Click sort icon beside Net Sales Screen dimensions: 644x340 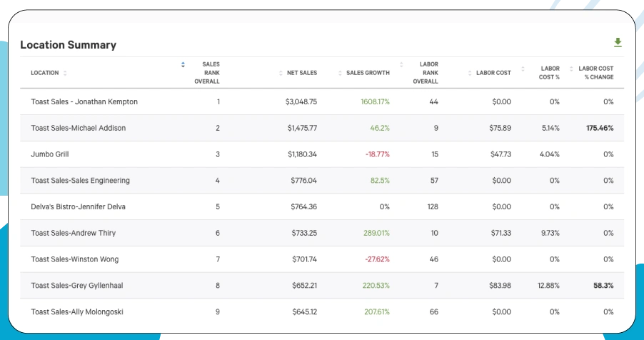(280, 73)
